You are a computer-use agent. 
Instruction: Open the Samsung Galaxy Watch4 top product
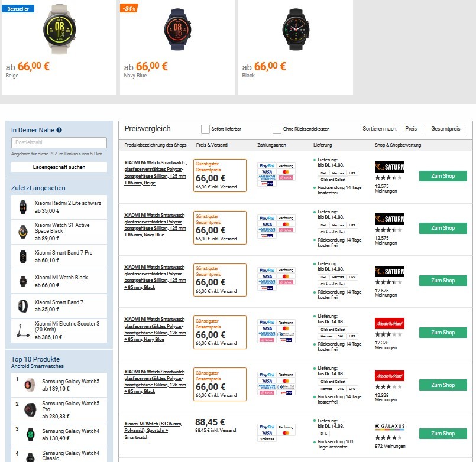[x=59, y=434]
